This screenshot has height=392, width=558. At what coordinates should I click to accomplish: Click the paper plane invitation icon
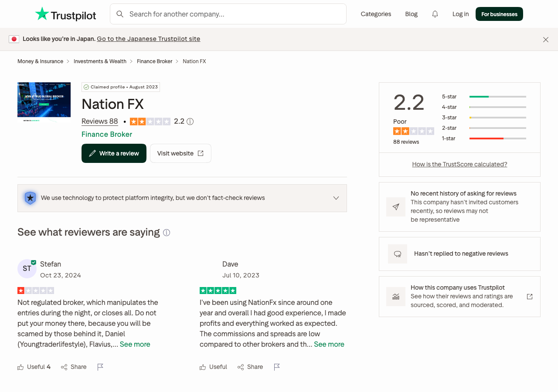point(396,207)
